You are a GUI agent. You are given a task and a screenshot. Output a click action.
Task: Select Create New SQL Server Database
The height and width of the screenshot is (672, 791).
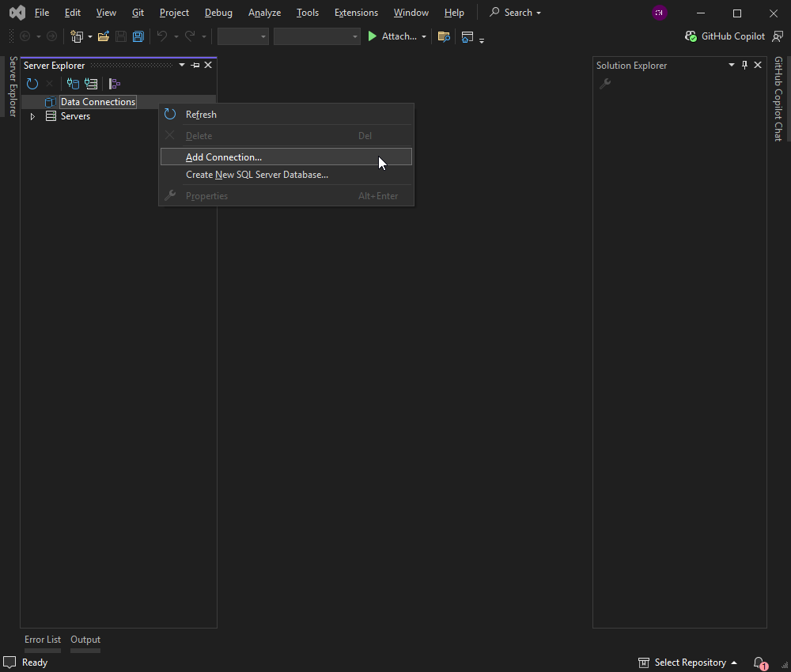[257, 175]
